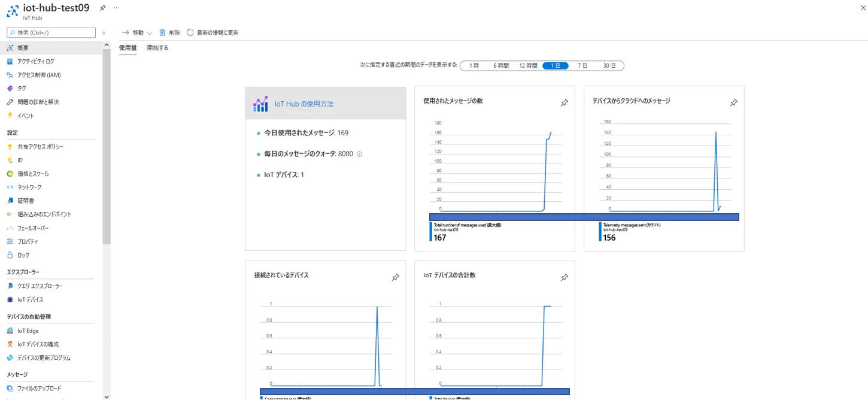The height and width of the screenshot is (400, 868).
Task: Pin the デバイスからクラウドへのメッセージ chart
Action: tap(733, 103)
